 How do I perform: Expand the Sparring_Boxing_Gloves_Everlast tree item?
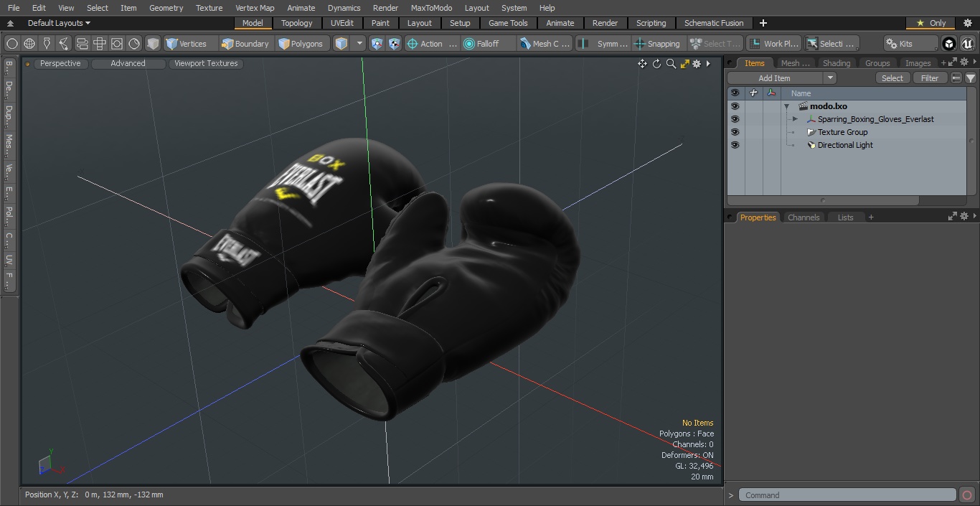click(795, 119)
